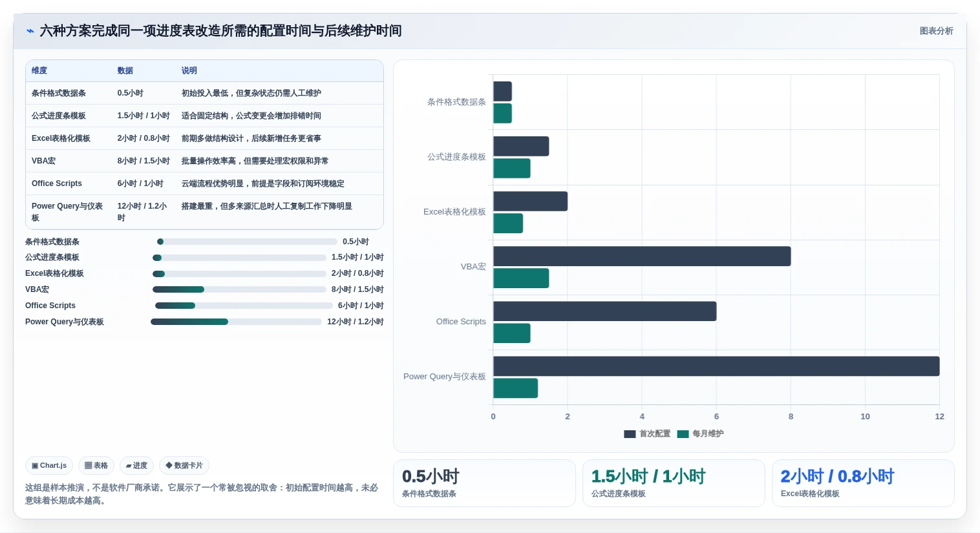Click the dark 首次配置 bar for Excel表格化模板
The width and height of the screenshot is (980, 533).
[530, 201]
